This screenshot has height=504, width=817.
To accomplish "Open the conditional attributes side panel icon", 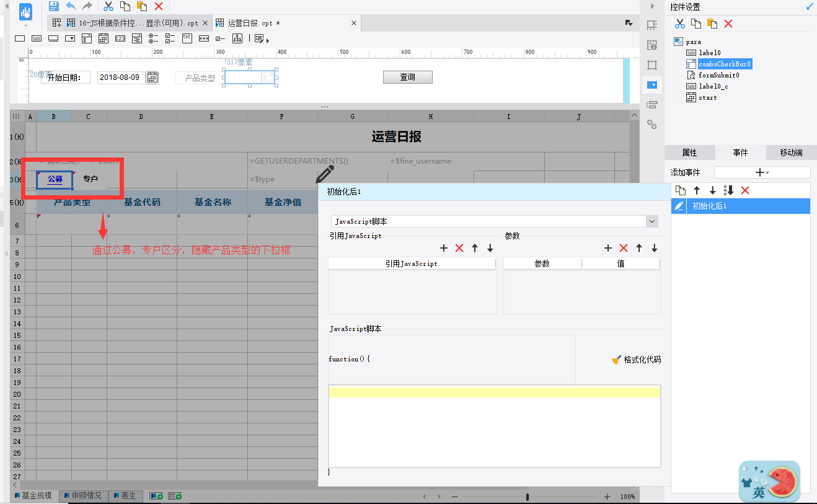I will click(652, 105).
